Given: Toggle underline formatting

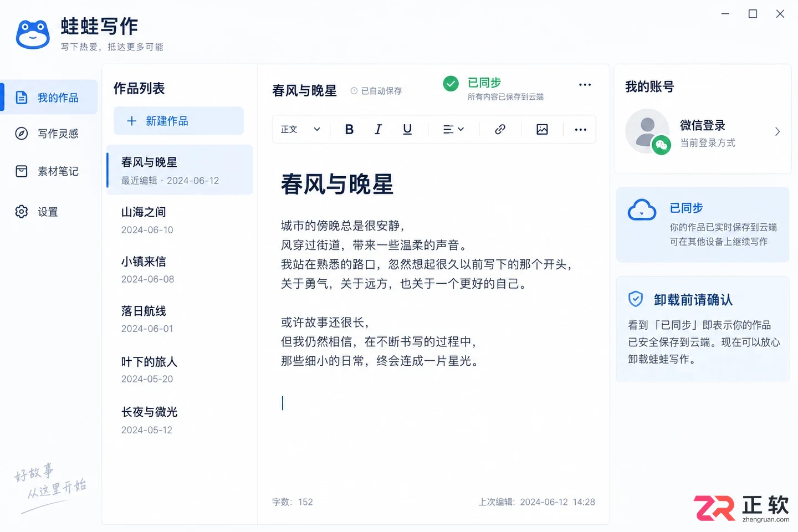Looking at the screenshot, I should [x=407, y=129].
